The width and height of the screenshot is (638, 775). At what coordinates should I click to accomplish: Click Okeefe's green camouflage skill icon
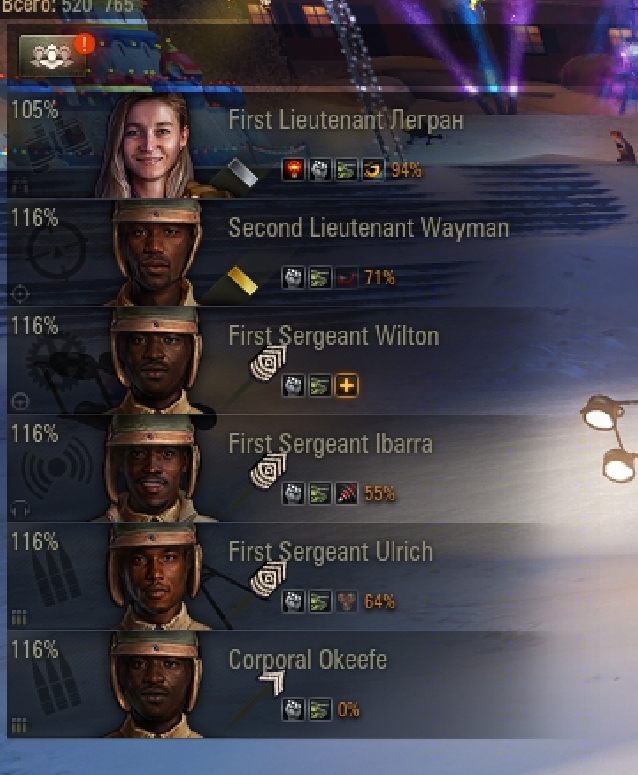click(x=320, y=710)
